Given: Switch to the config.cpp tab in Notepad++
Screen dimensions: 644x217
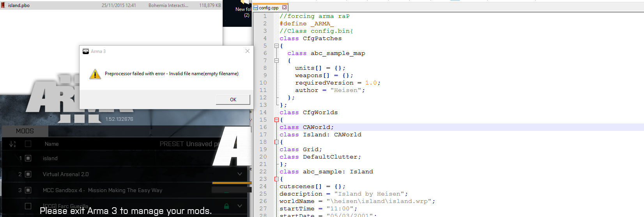Looking at the screenshot, I should click(x=269, y=7).
